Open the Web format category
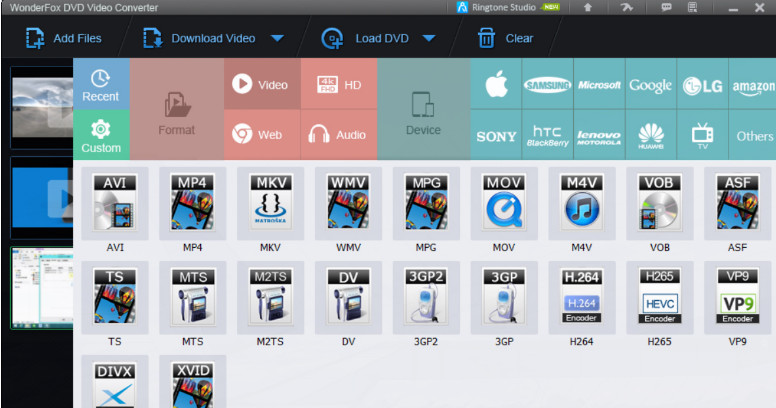Image resolution: width=776 pixels, height=408 pixels. (x=262, y=135)
